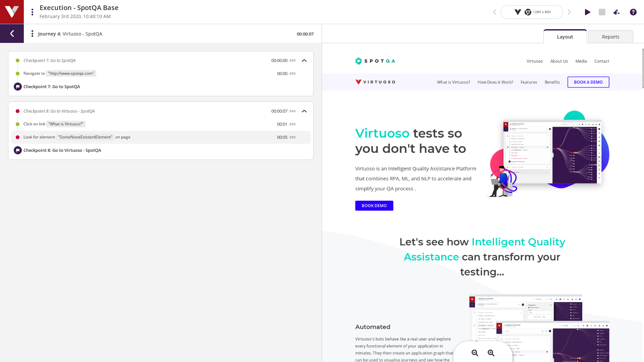Zoom in the layout preview
This screenshot has height=362, width=644.
click(x=491, y=353)
